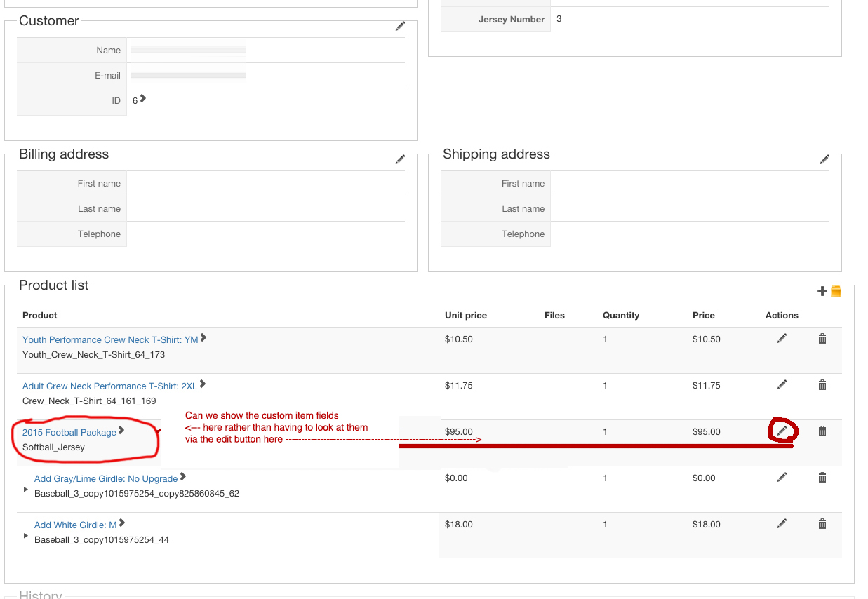Viewport: 868px width, 599px height.
Task: Open customer ID 6 details chevron
Action: (143, 100)
